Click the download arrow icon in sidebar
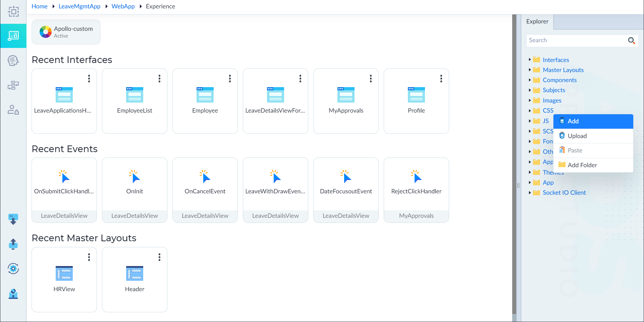Screen dimensions: 644x322 (x=13, y=219)
